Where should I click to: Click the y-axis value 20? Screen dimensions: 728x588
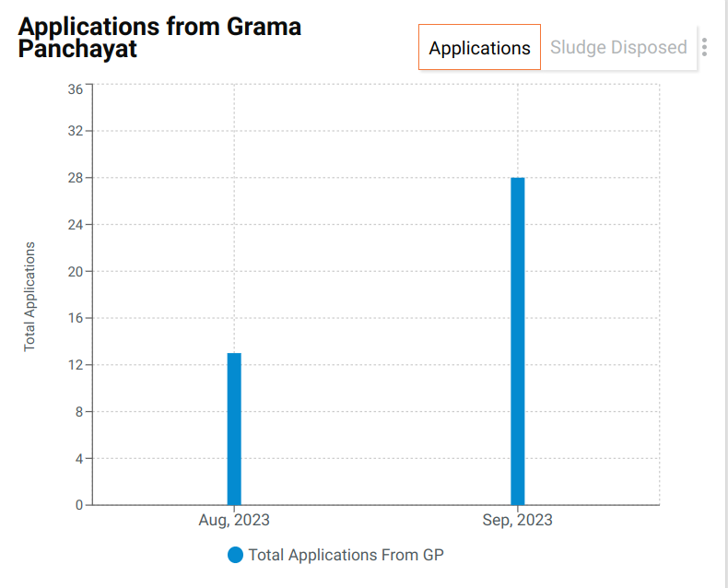click(x=76, y=272)
